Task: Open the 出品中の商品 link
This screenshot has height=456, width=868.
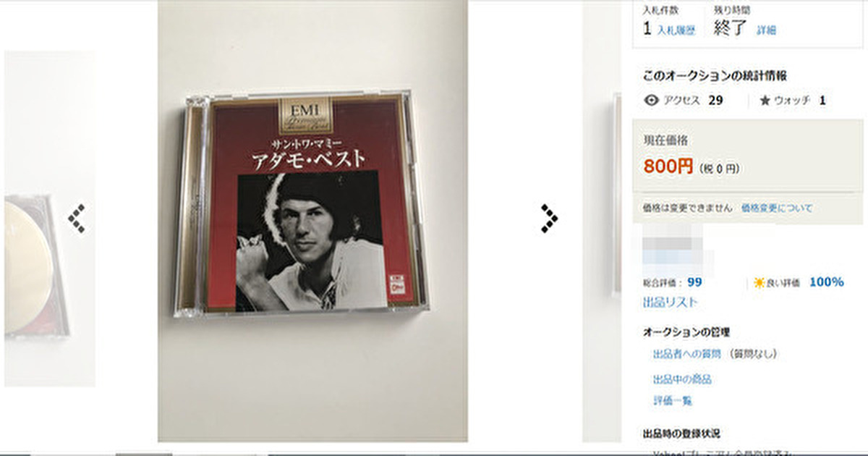Action: [682, 379]
